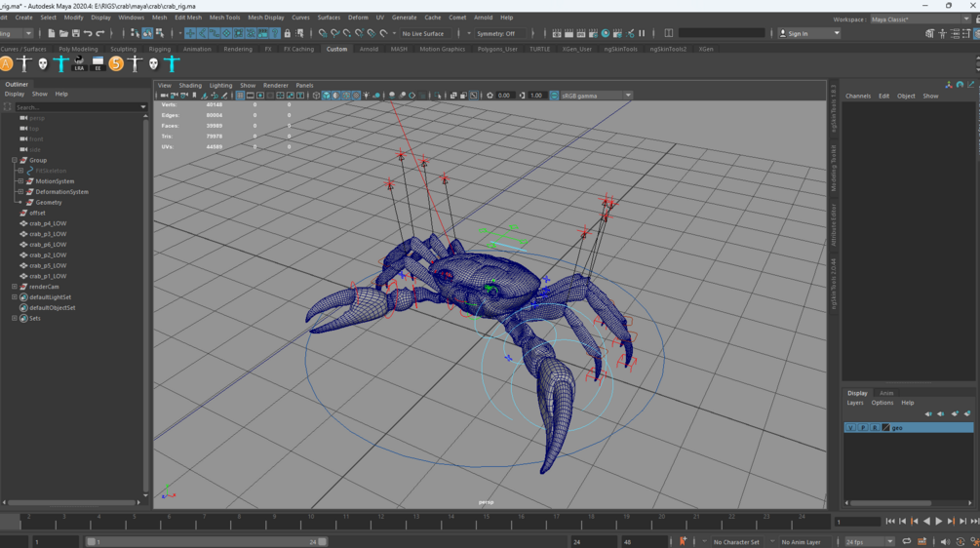Click the first white skull shelf icon

click(43, 63)
